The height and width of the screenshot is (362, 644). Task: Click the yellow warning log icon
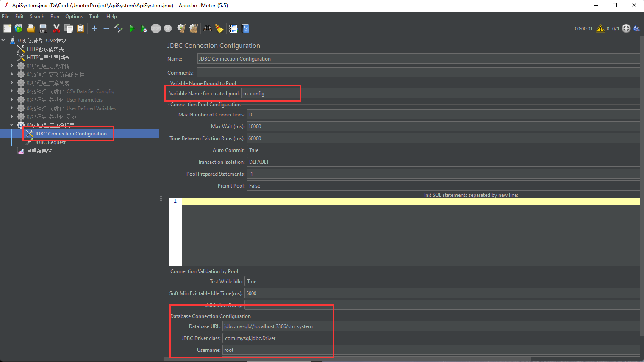[600, 28]
